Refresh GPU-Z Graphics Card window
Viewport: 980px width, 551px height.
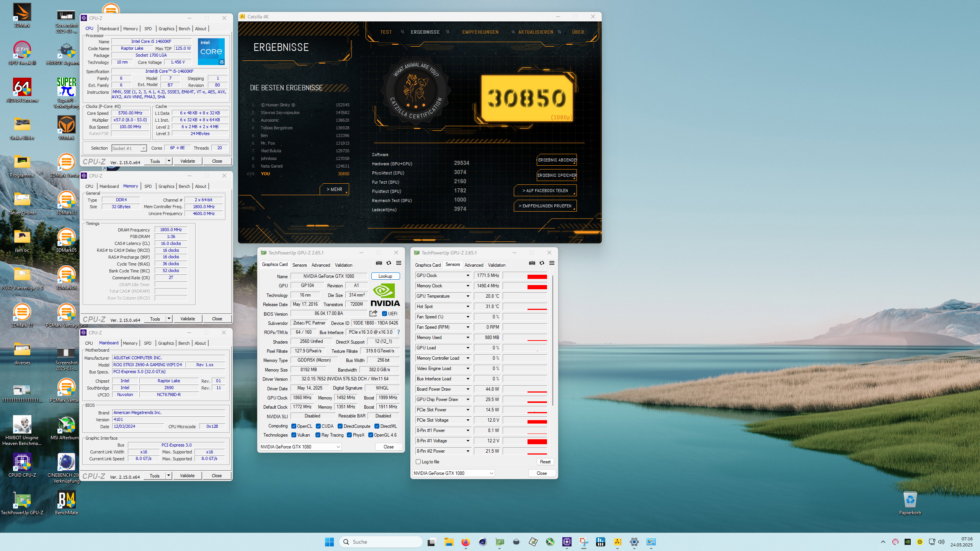389,263
